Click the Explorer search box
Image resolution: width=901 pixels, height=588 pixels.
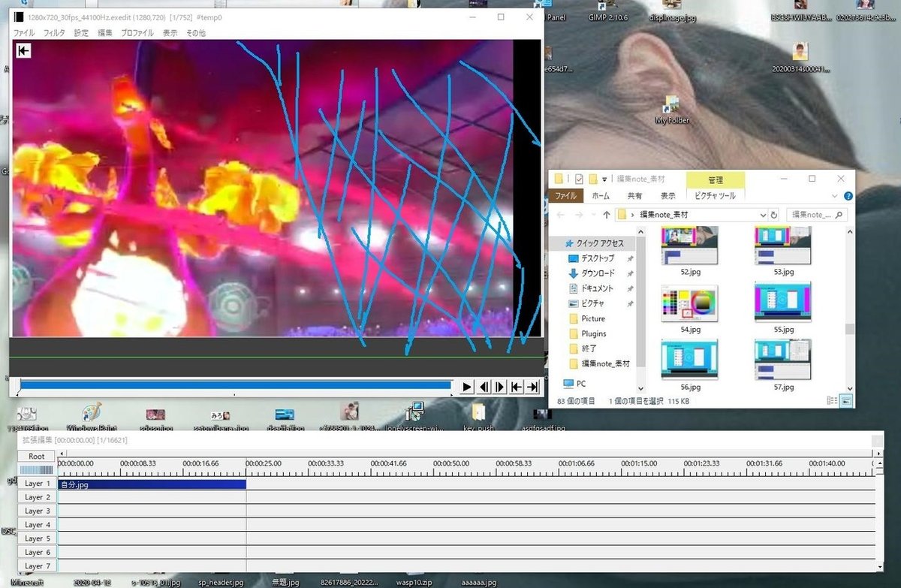(x=817, y=215)
